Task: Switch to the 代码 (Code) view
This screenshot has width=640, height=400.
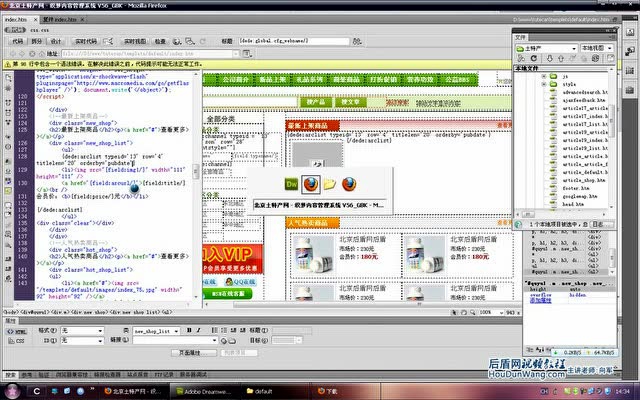Action: (18, 41)
